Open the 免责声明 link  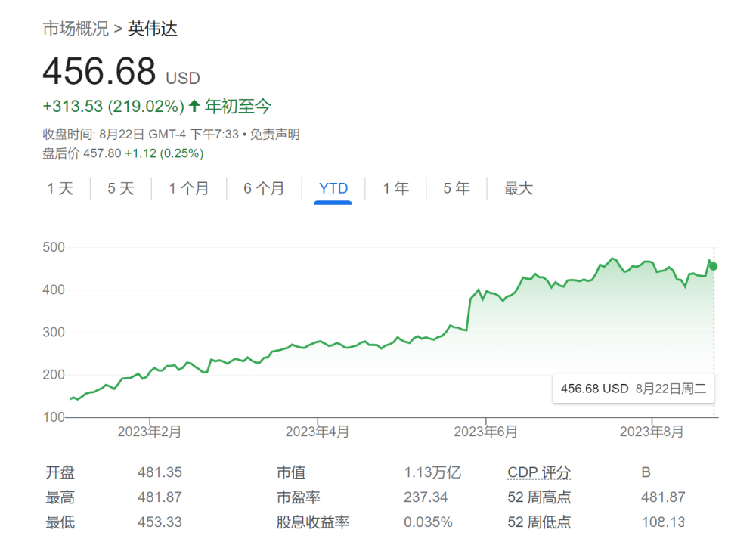tap(275, 134)
